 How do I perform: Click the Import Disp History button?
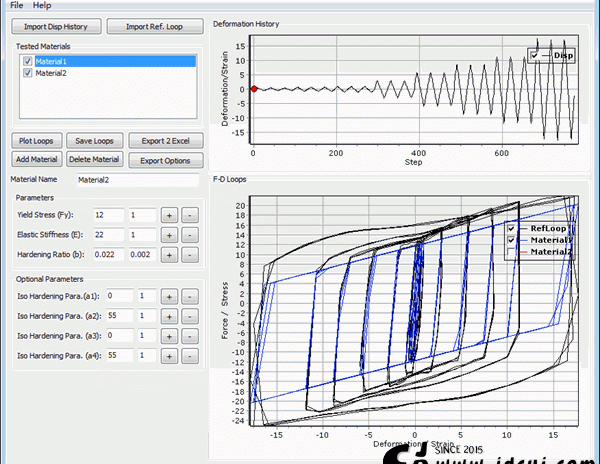click(54, 26)
